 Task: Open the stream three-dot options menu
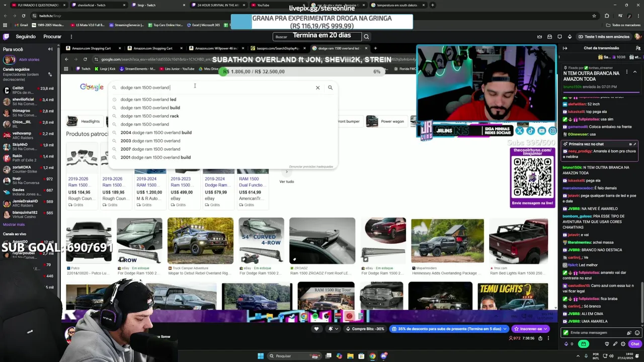click(x=548, y=338)
